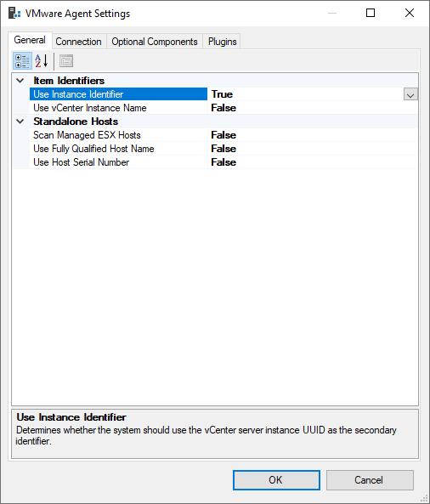Dismiss the dialog with Cancel
Viewport: 430px width, 504px height.
tap(370, 480)
